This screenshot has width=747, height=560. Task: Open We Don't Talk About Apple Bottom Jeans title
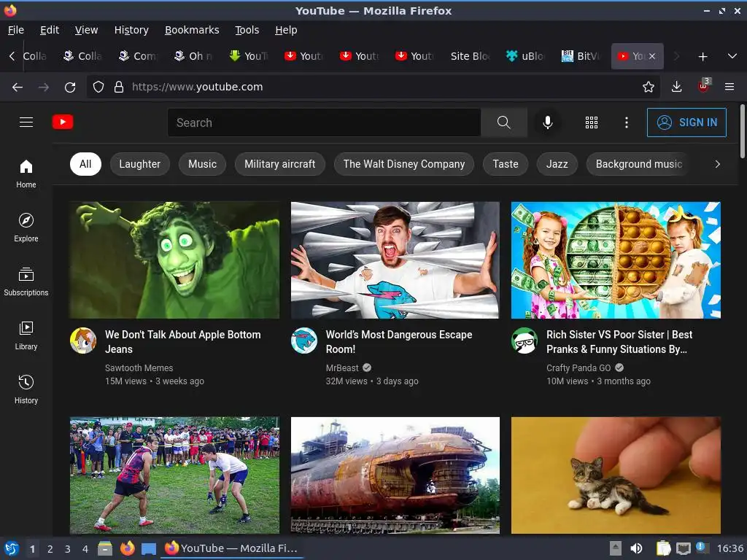pos(182,342)
